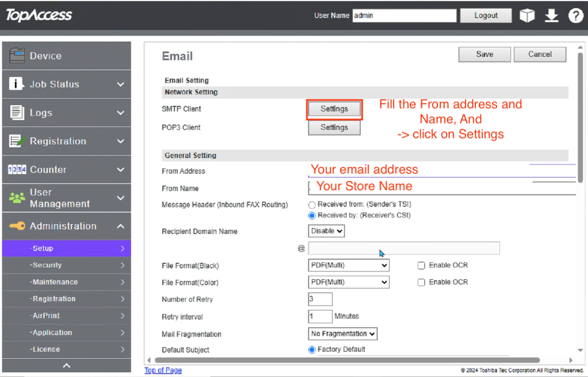Enable OCR checkbox for File Format(Color)

point(421,282)
